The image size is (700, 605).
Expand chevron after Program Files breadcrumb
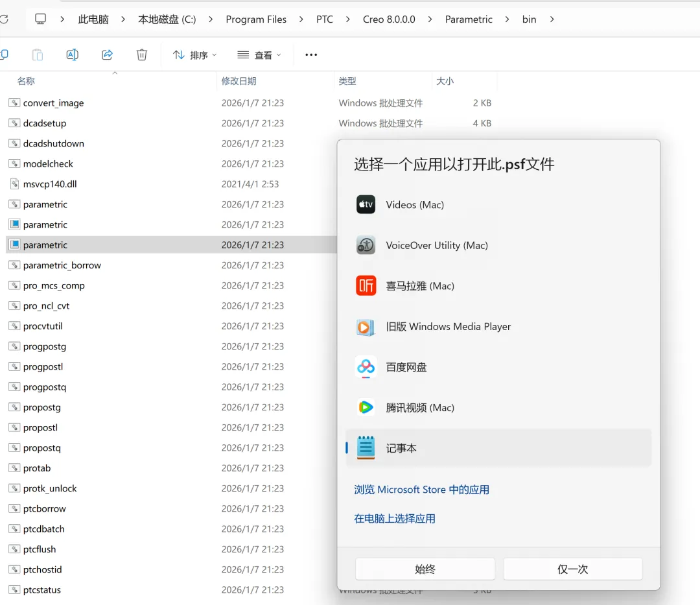[x=301, y=19]
